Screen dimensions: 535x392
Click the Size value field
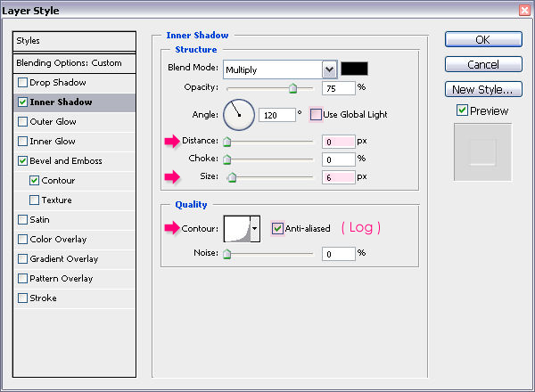tap(338, 177)
